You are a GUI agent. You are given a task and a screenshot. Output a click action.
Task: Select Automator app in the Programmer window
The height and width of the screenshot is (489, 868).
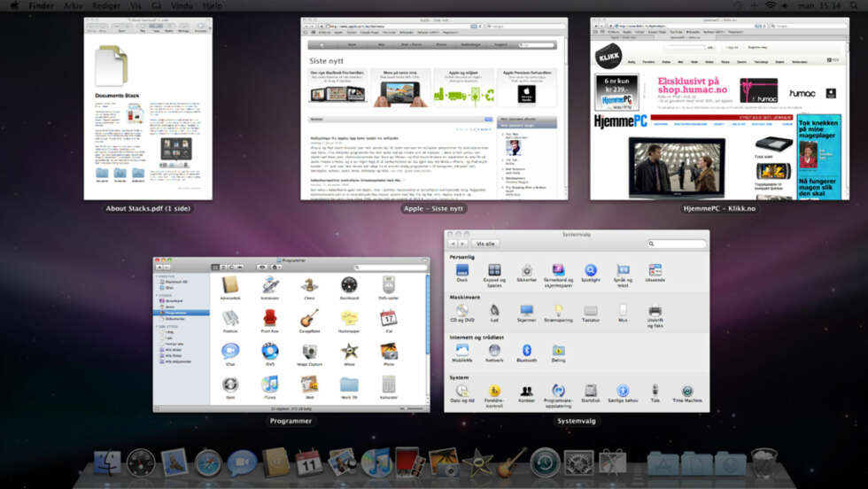click(x=269, y=288)
